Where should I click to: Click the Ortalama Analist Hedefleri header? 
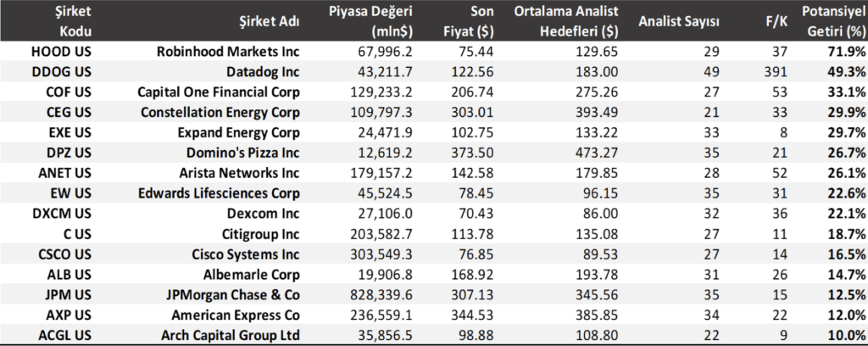click(x=566, y=20)
